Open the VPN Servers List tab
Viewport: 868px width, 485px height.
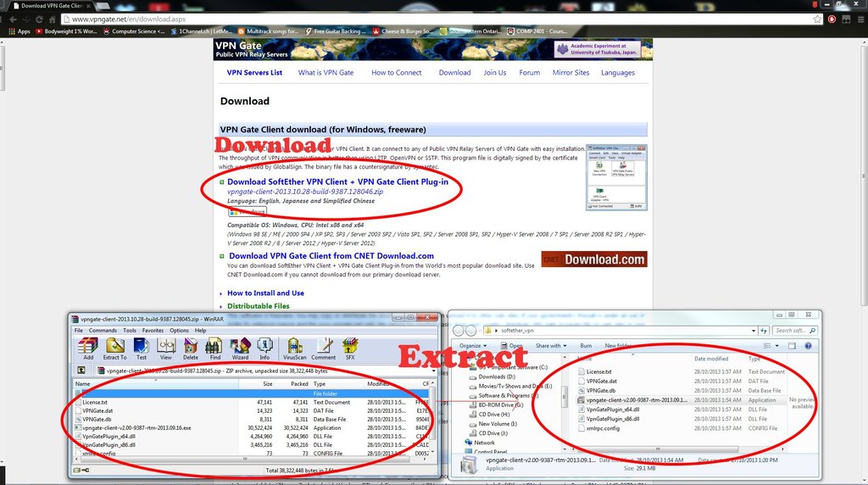(x=254, y=73)
